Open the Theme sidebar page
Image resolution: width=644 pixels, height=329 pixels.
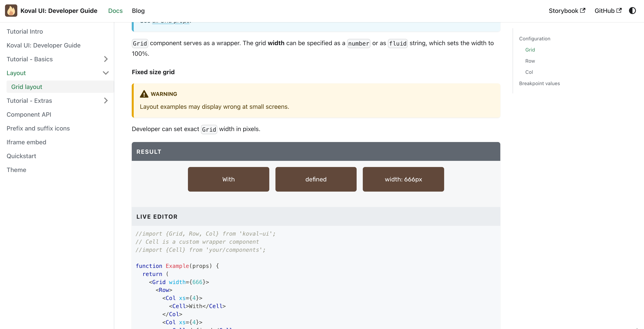point(16,170)
